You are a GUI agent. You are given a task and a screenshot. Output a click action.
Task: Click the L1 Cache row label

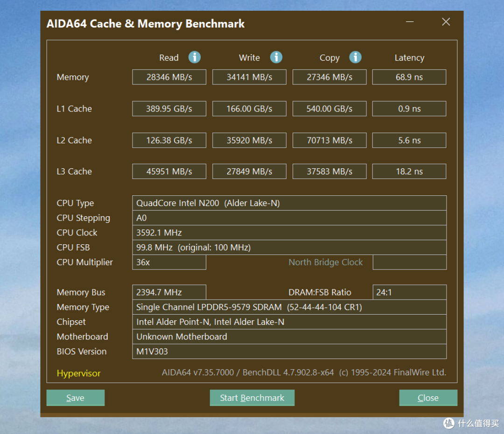[x=74, y=109]
